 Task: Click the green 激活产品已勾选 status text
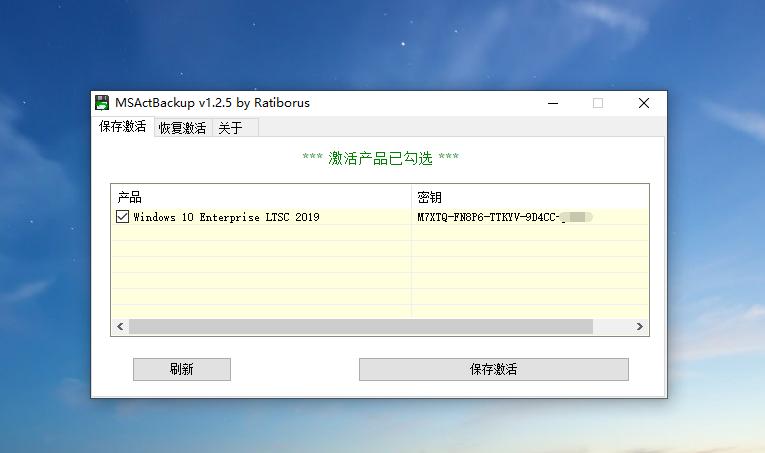click(380, 158)
